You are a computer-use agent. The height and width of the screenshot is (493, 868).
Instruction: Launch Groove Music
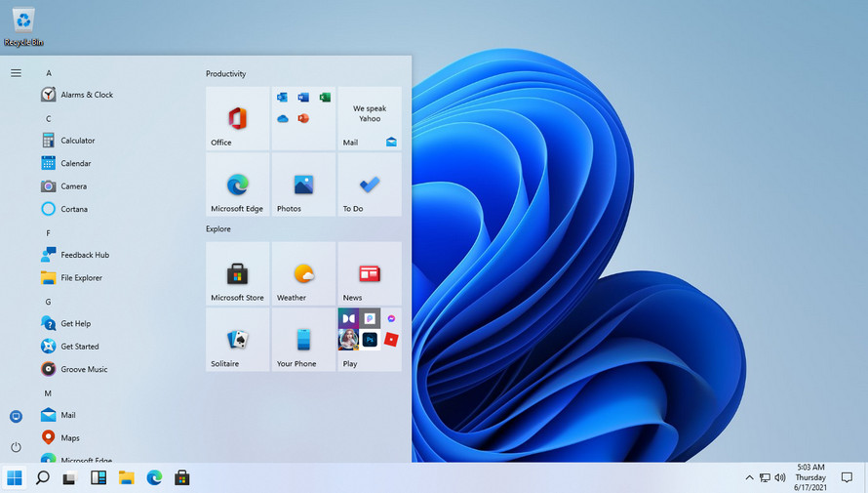tap(74, 369)
